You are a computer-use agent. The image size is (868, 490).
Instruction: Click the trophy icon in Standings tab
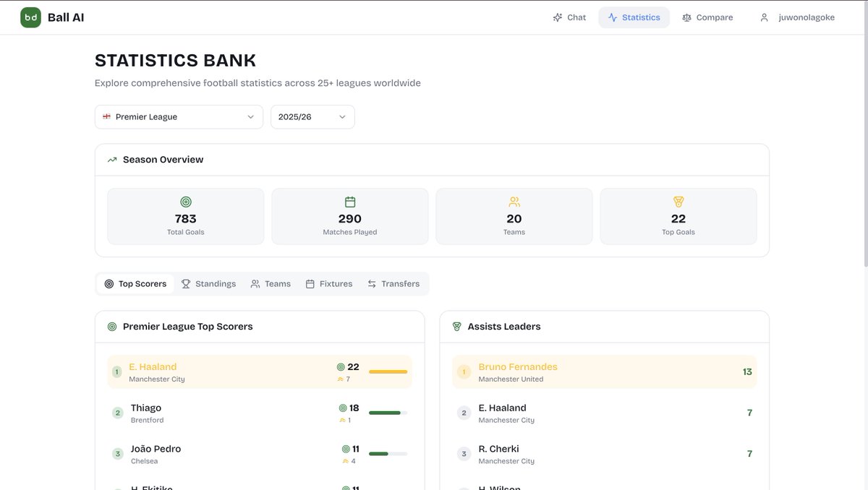click(x=186, y=284)
